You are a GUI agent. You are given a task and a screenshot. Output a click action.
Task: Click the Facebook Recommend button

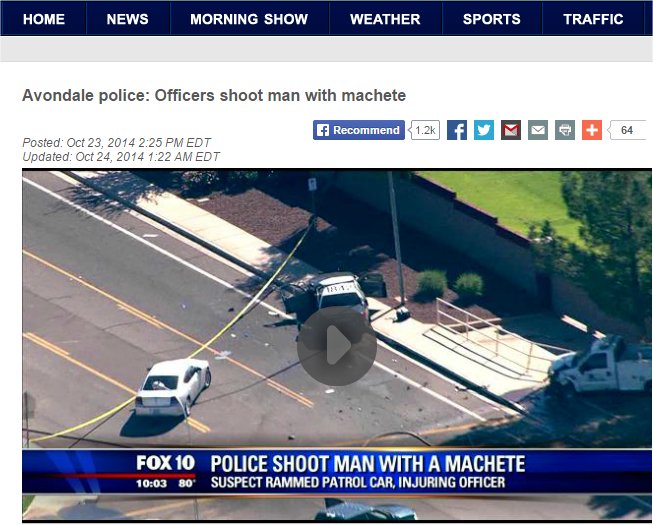point(359,130)
